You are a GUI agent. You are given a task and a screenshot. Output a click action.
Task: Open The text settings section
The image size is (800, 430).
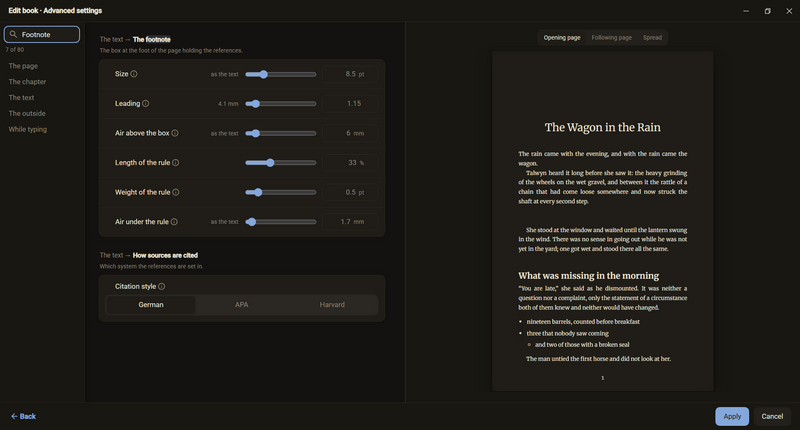(21, 97)
